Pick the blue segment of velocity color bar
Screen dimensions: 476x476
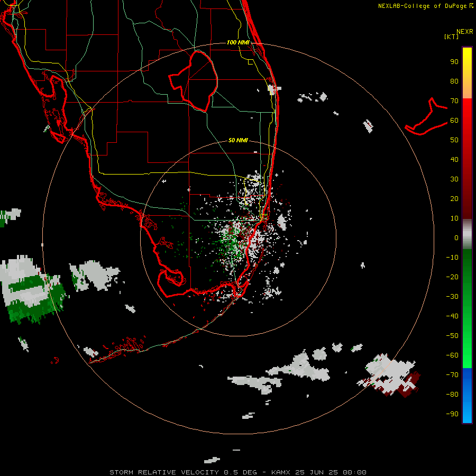click(x=467, y=396)
